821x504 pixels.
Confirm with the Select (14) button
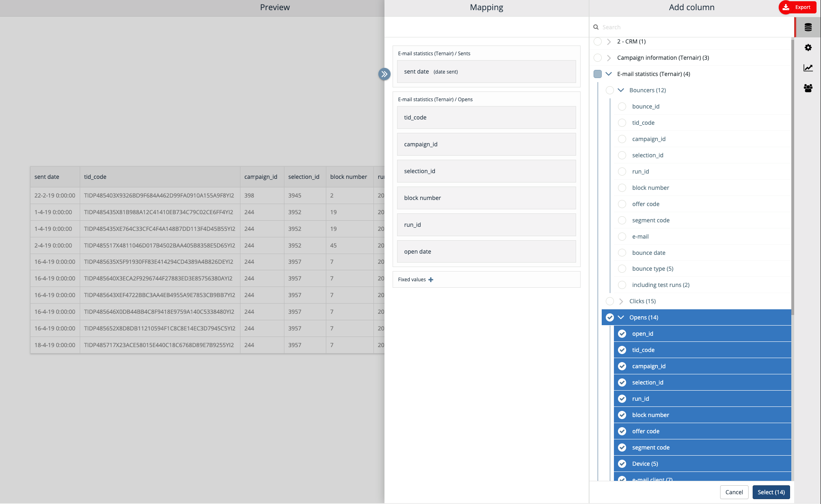tap(771, 492)
